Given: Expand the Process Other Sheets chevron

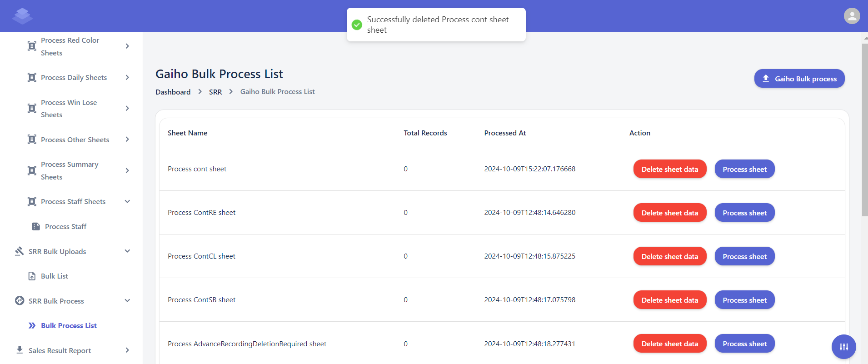Looking at the screenshot, I should tap(127, 140).
